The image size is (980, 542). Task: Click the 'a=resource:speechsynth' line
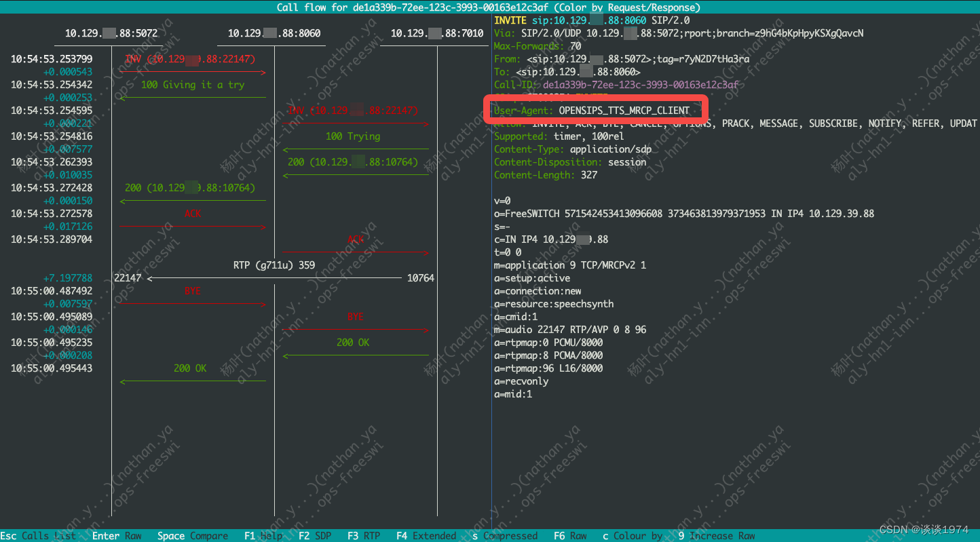coord(554,304)
